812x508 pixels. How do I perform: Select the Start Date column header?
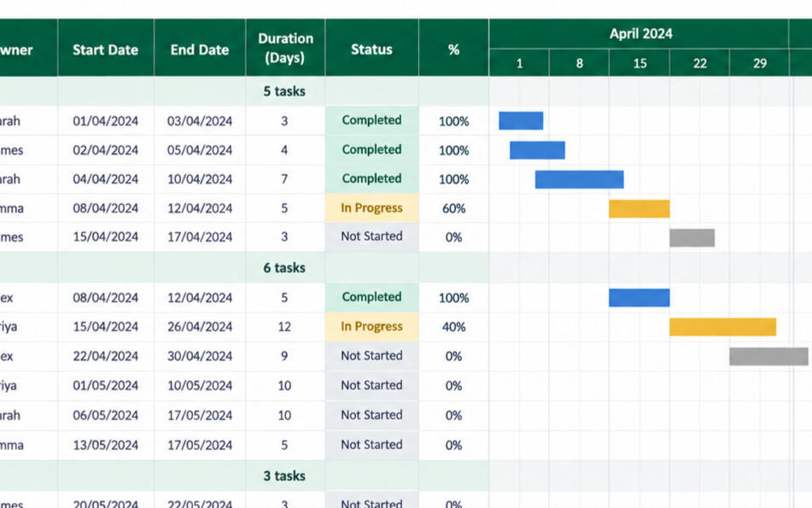pyautogui.click(x=106, y=48)
